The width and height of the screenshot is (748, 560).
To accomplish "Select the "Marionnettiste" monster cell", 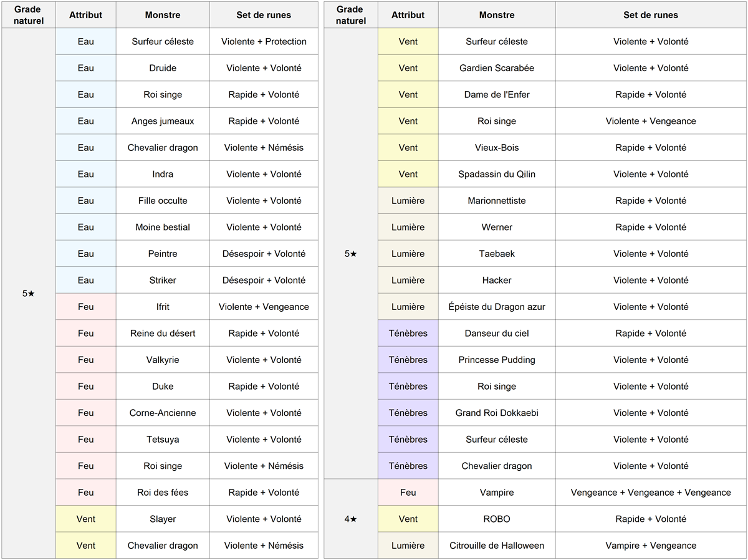I will (497, 201).
